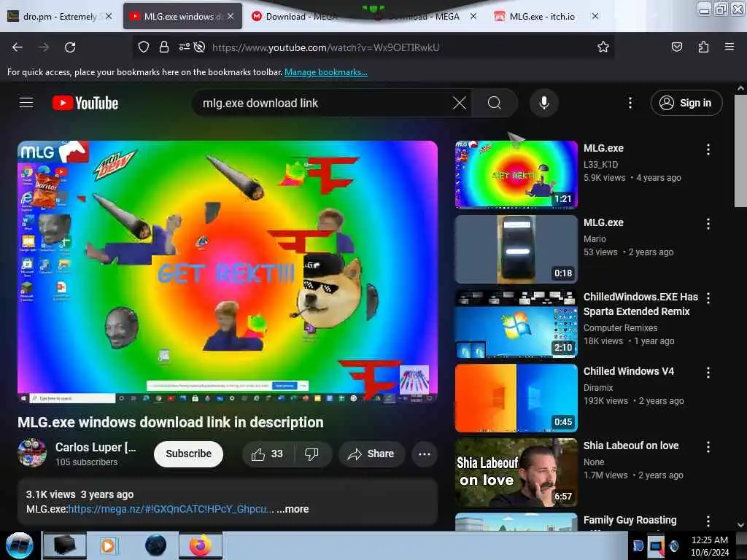Open the dark globe taskbar icon
The image size is (747, 560).
tap(156, 545)
